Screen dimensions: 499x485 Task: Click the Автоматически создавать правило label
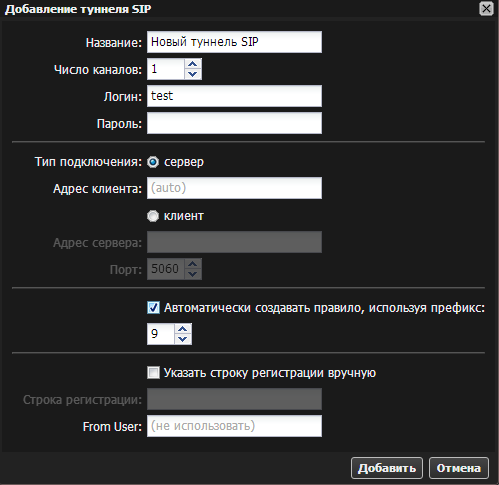tap(324, 308)
